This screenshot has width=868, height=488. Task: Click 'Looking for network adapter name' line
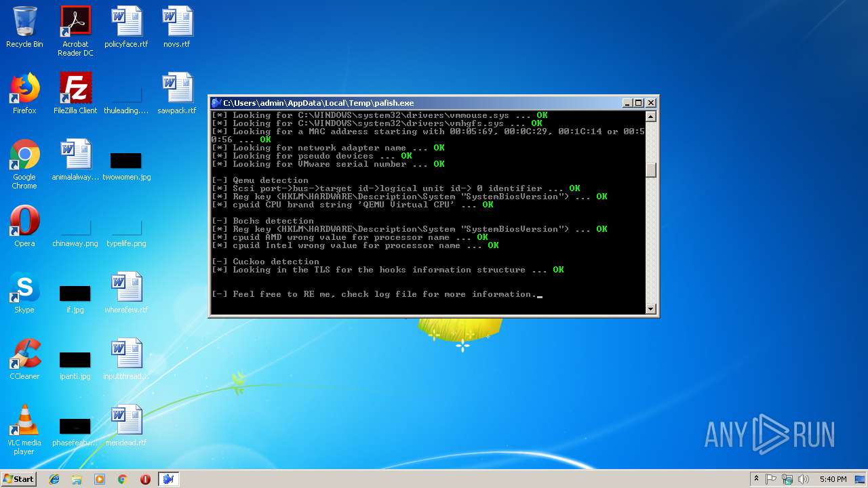328,148
